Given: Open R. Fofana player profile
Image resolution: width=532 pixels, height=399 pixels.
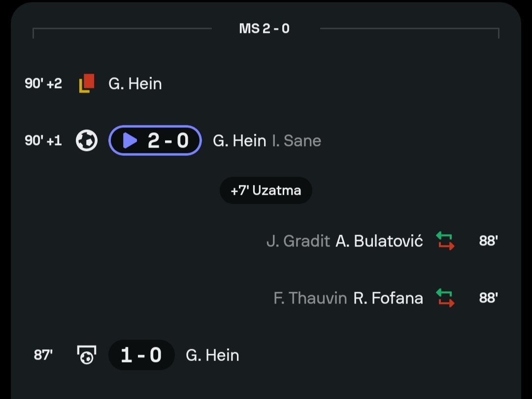Looking at the screenshot, I should point(388,298).
